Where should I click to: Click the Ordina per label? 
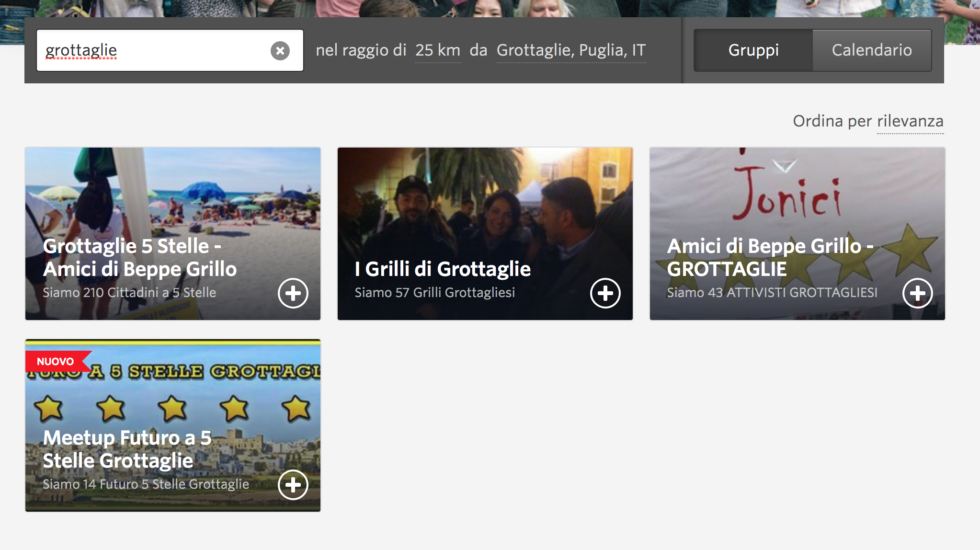(x=832, y=121)
